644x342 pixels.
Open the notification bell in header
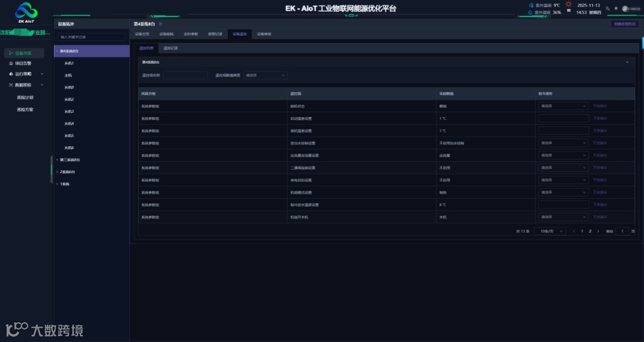pyautogui.click(x=616, y=8)
